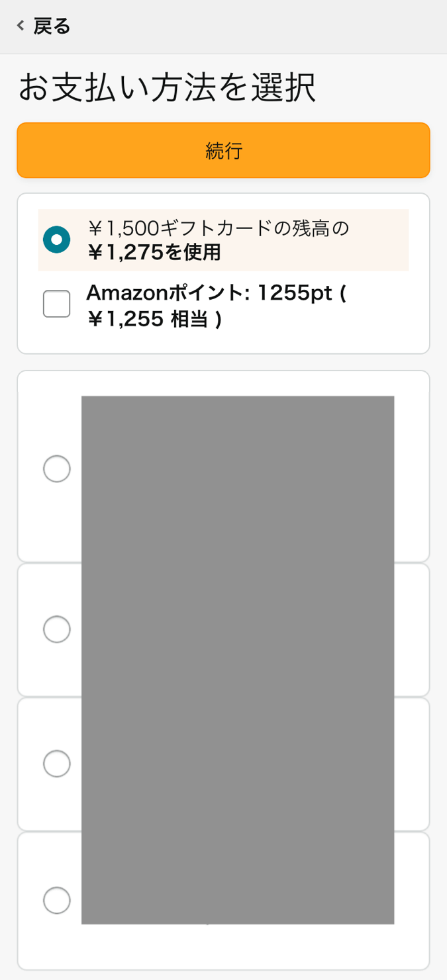Tap the third payment card's gray placeholder
The image size is (447, 980).
click(x=238, y=763)
